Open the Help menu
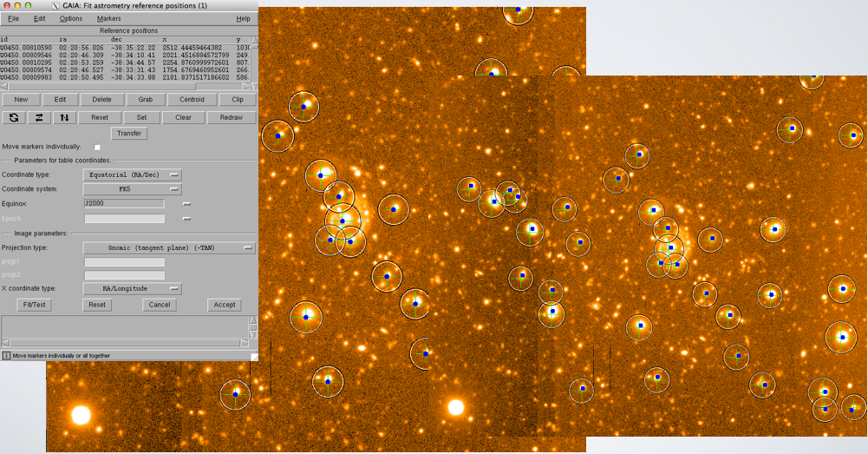 243,18
